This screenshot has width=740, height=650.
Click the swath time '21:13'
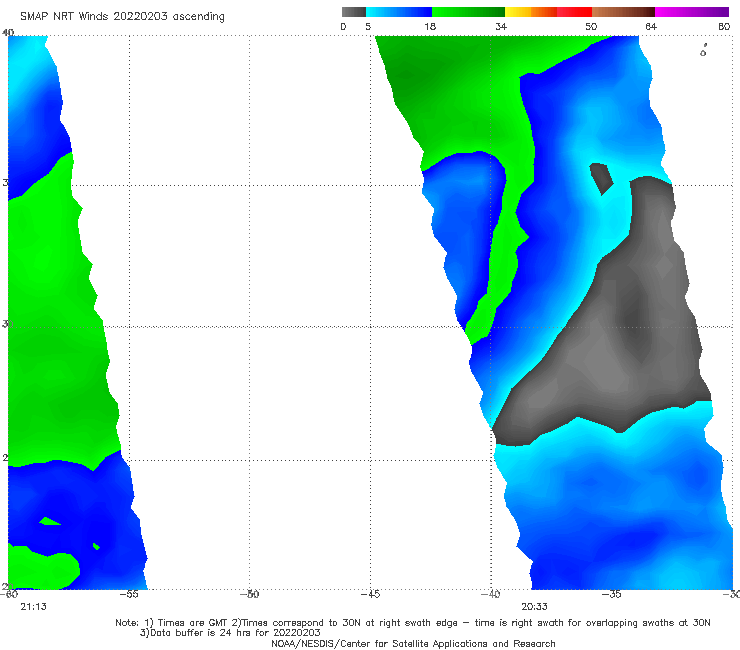coord(34,607)
